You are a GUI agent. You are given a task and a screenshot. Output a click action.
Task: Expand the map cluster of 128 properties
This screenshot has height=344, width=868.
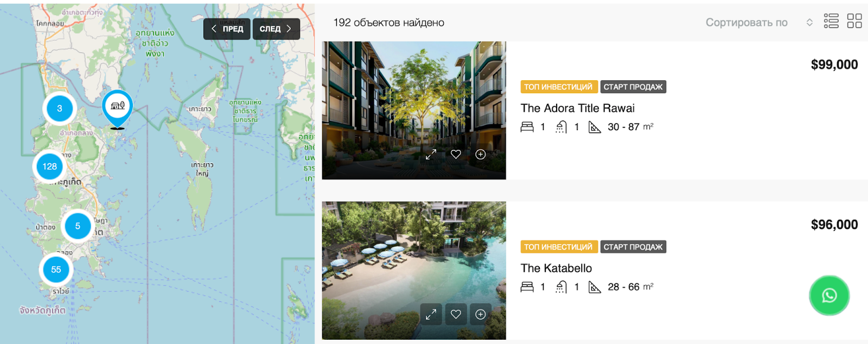click(49, 167)
